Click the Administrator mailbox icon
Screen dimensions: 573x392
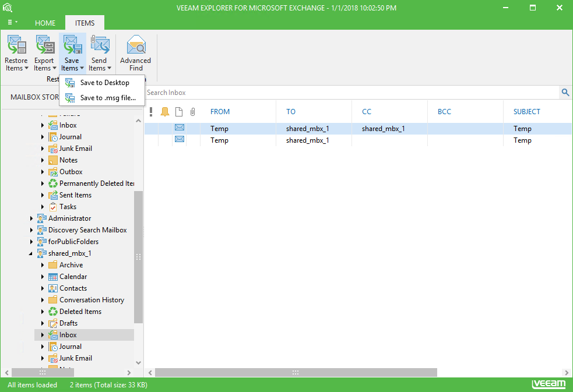[x=41, y=218]
